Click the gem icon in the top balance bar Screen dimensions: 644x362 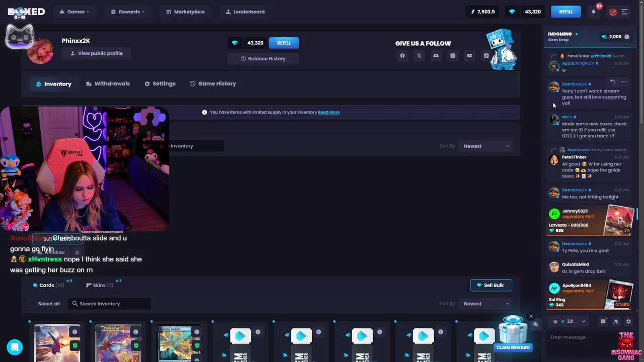pyautogui.click(x=512, y=12)
